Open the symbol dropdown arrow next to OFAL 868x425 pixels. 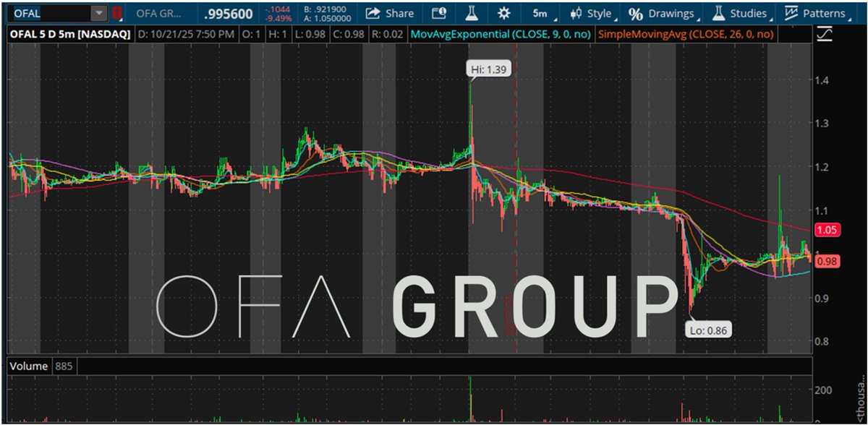coord(99,13)
